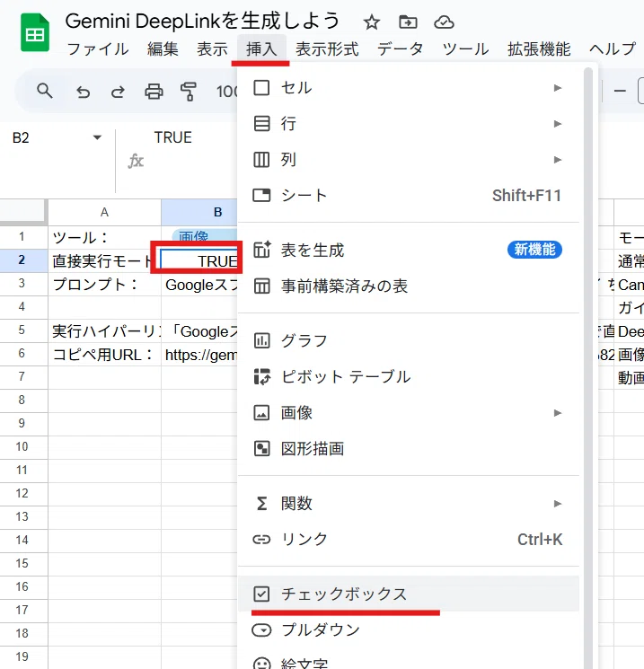This screenshot has width=644, height=669.
Task: Click the 画像 chip in cell B1
Action: [x=205, y=235]
